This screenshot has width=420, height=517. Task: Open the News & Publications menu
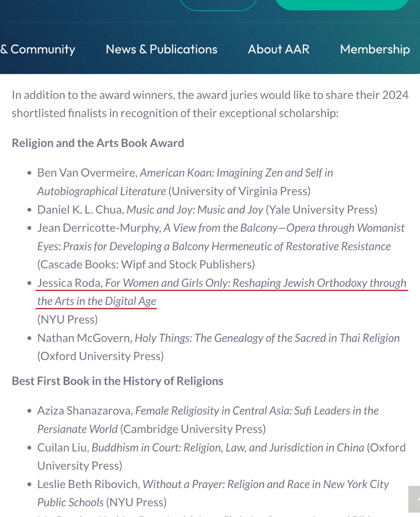pyautogui.click(x=161, y=49)
